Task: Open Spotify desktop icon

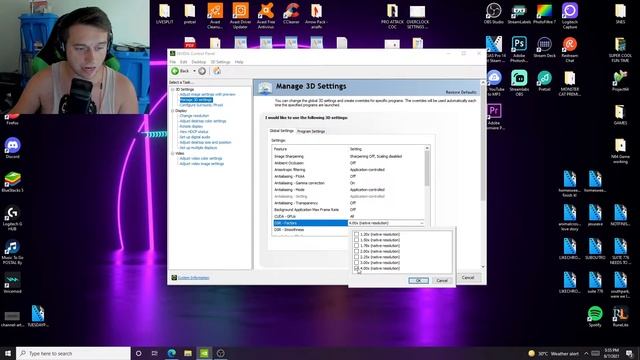Action: coord(595,316)
